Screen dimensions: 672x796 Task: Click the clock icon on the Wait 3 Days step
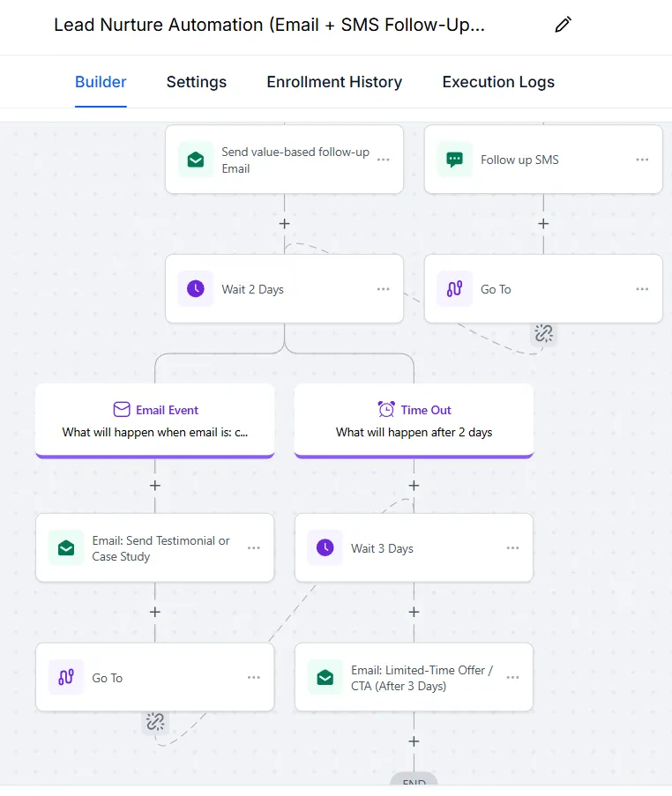click(325, 548)
